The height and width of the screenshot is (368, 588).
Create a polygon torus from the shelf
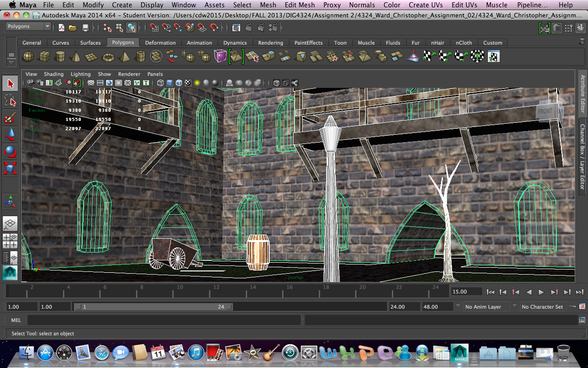click(x=108, y=57)
